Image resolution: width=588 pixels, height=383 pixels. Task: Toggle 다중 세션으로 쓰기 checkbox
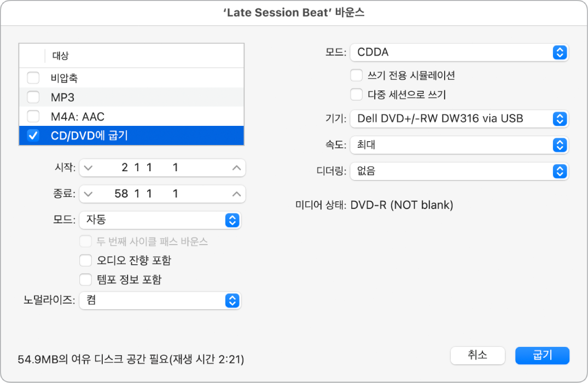[x=357, y=95]
